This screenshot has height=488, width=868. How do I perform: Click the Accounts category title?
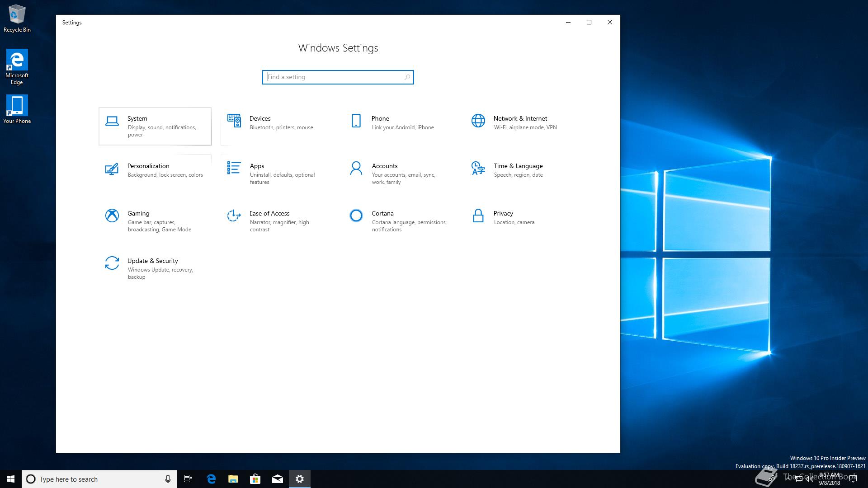tap(385, 166)
